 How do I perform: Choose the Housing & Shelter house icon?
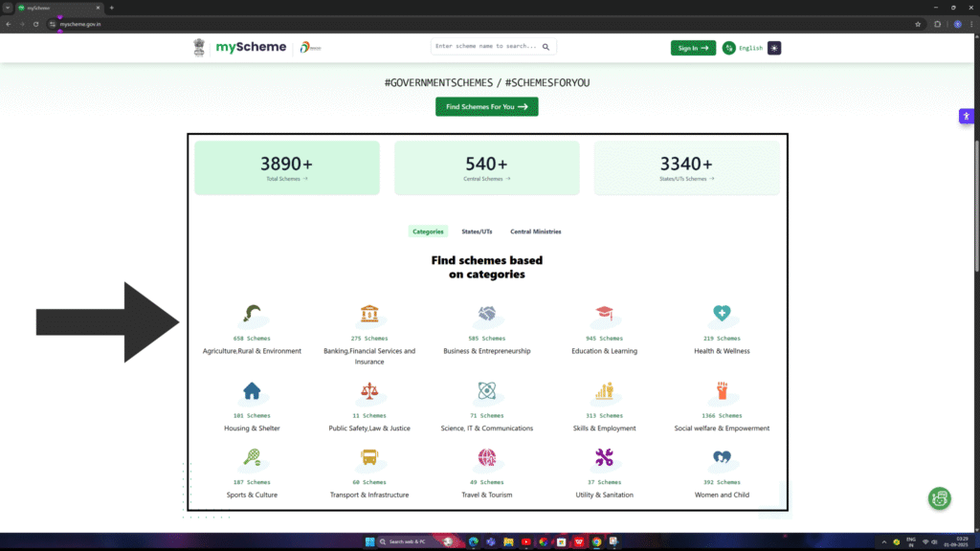click(252, 391)
